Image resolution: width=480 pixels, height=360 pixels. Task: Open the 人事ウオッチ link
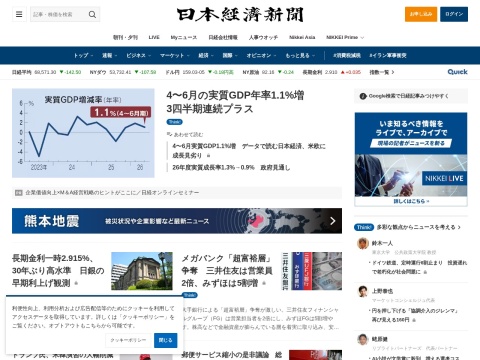(263, 37)
